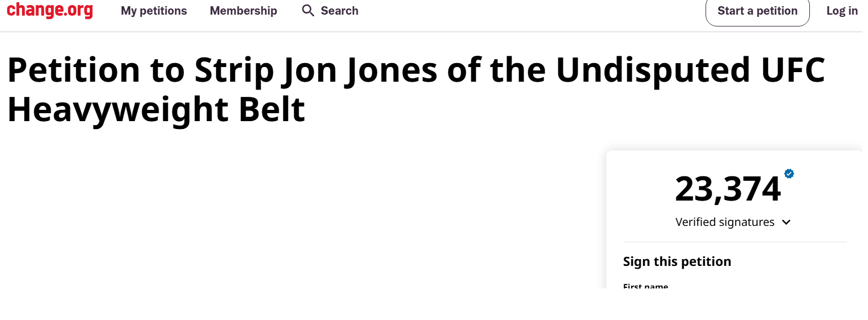868x320 pixels.
Task: Click the blue verified checkmark badge
Action: (789, 174)
